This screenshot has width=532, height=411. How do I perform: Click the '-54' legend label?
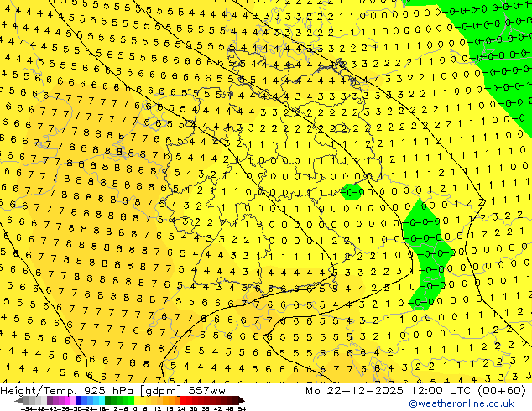[27, 408]
